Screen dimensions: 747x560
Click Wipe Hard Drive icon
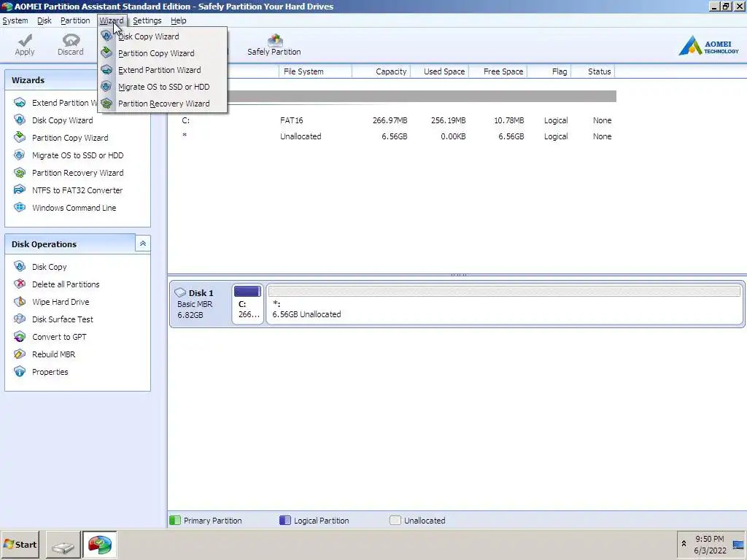click(x=20, y=302)
